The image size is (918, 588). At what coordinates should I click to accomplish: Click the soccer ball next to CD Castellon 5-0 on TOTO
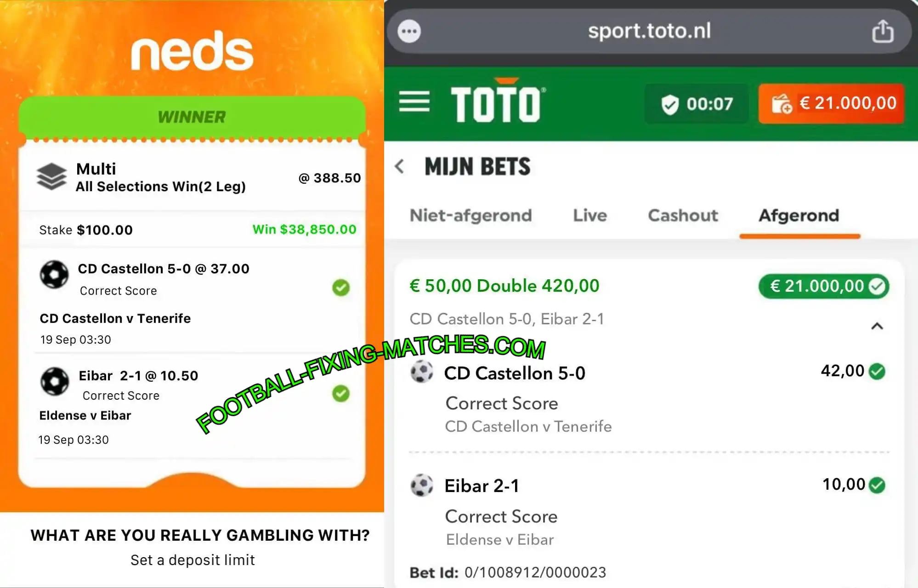(421, 372)
